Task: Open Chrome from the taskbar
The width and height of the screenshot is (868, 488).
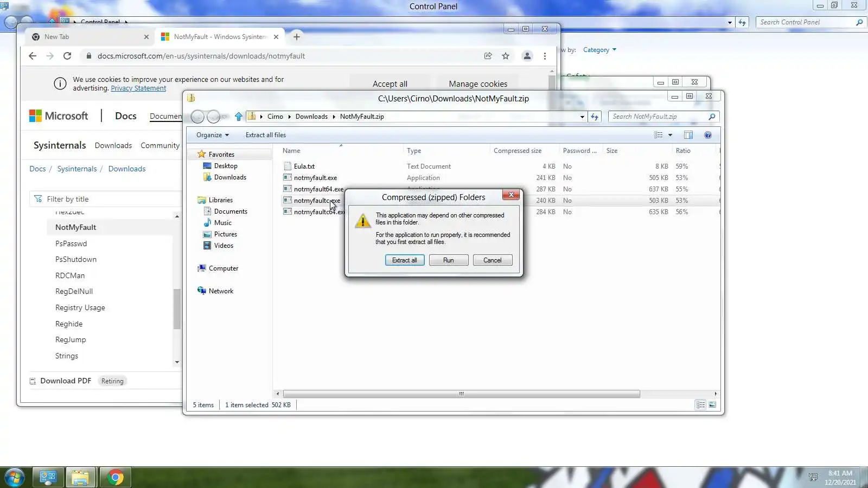Action: tap(115, 478)
